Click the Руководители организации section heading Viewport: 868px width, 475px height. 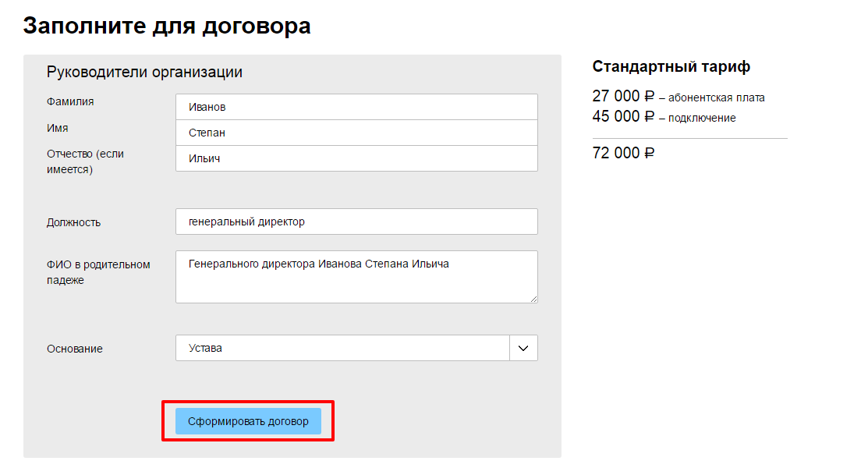click(x=144, y=73)
